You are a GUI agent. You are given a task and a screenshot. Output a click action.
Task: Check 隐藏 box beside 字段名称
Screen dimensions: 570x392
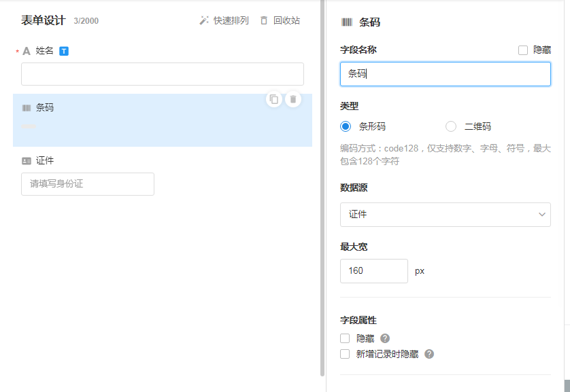point(523,50)
